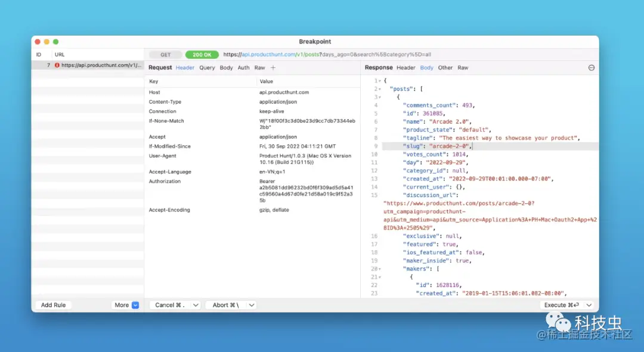Open the Abort options dropdown arrow
The width and height of the screenshot is (644, 352).
[252, 305]
